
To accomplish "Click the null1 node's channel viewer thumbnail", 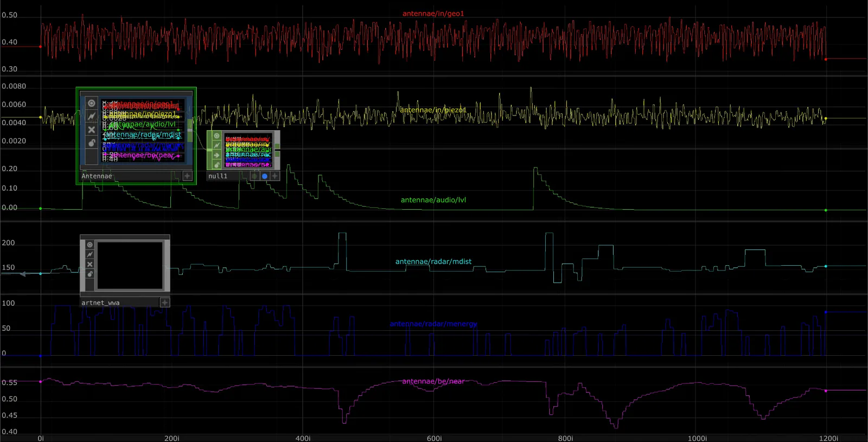I will (248, 150).
